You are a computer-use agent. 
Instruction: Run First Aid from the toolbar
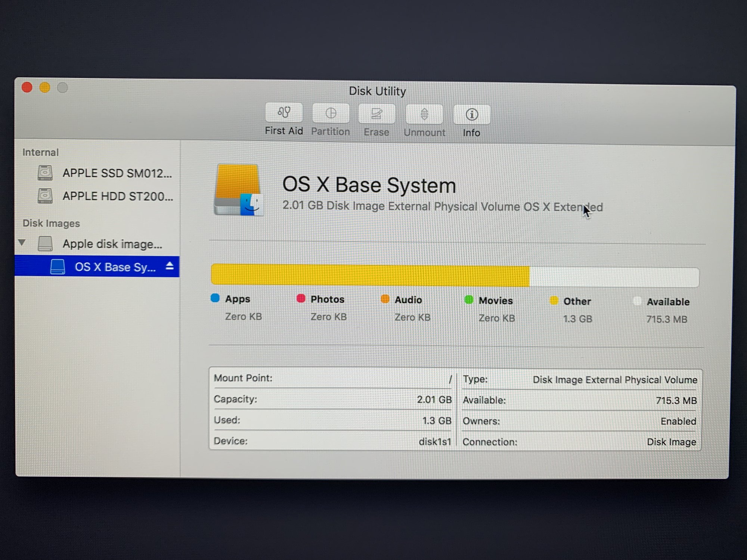284,113
